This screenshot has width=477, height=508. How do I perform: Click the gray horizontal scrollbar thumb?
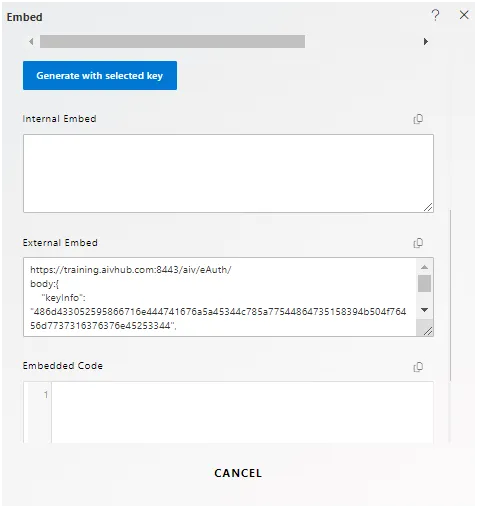(172, 42)
